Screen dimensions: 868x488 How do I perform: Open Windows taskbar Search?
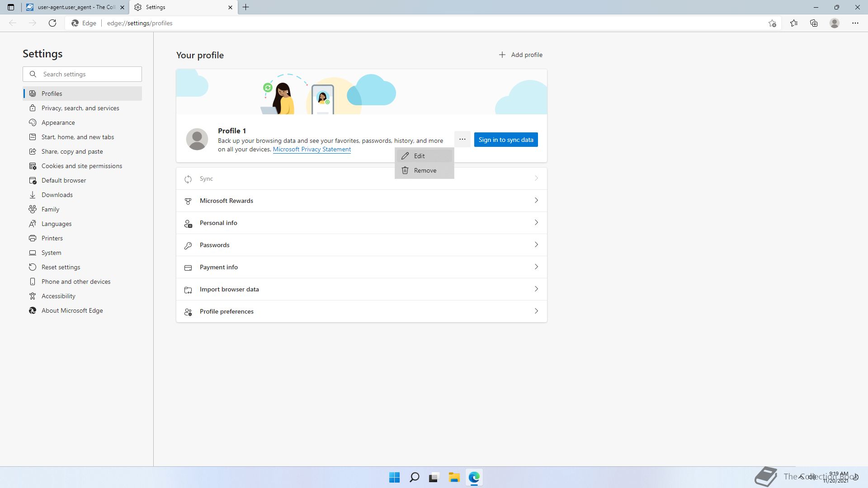414,477
